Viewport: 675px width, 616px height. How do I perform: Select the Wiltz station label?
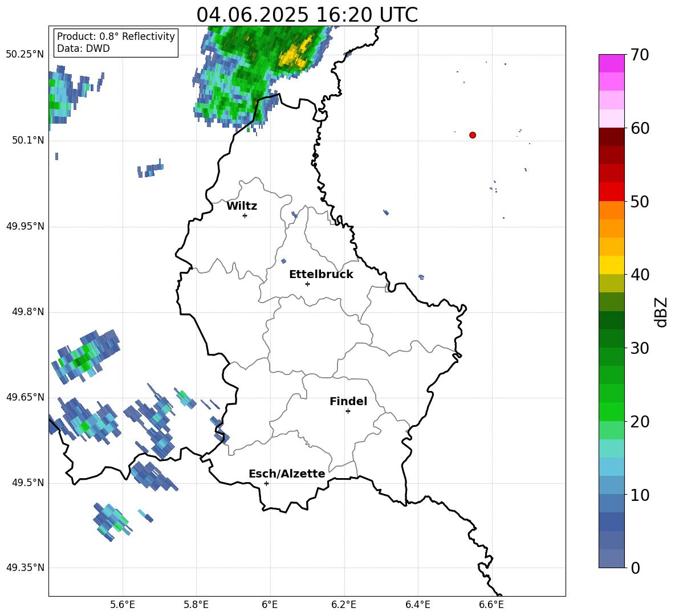[242, 206]
